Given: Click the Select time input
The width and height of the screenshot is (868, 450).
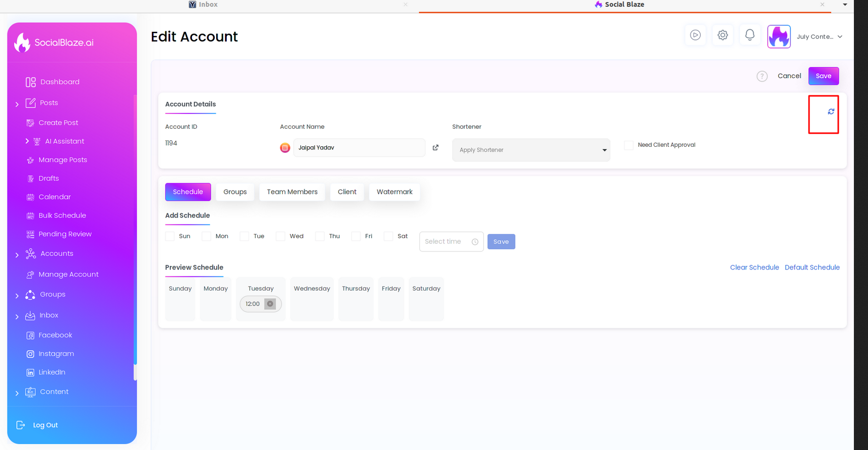Looking at the screenshot, I should pyautogui.click(x=451, y=242).
